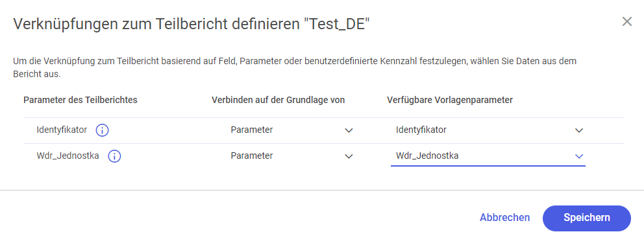The image size is (644, 245).
Task: Click the Wdr_Jednostka sub-report parameter label
Action: coord(68,156)
